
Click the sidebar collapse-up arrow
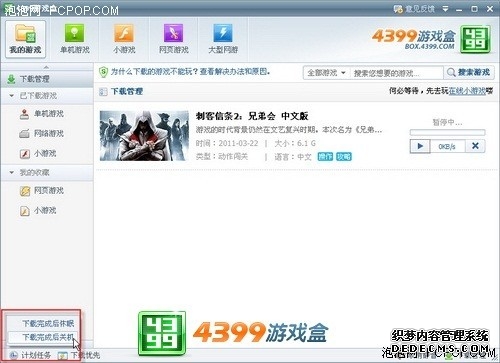coord(46,67)
